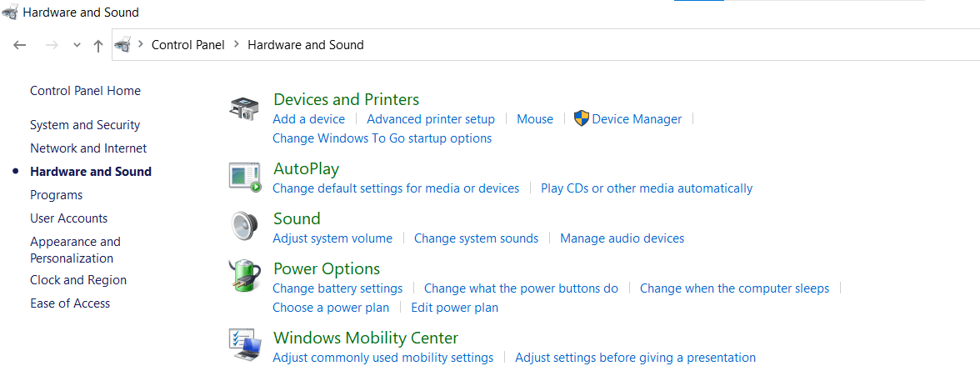Viewport: 980px width, 391px height.
Task: Select Ease of Access in sidebar
Action: (70, 303)
